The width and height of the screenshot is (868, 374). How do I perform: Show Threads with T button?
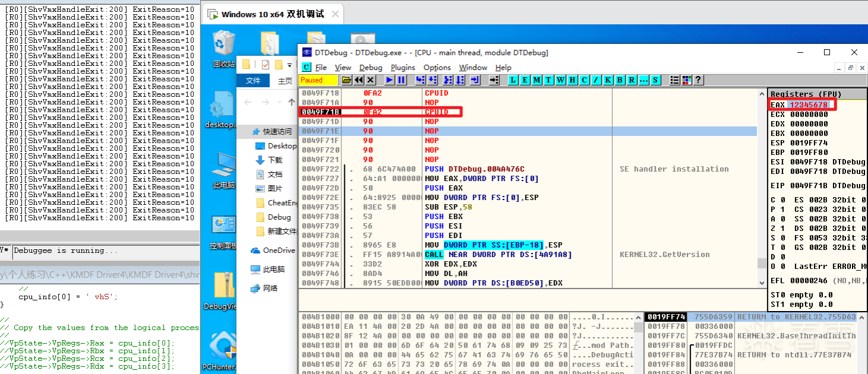[549, 80]
